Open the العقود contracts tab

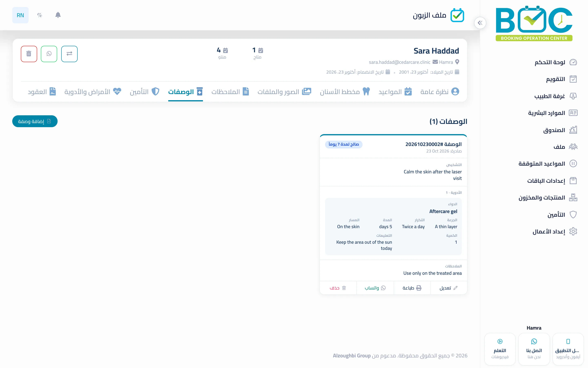click(x=42, y=92)
